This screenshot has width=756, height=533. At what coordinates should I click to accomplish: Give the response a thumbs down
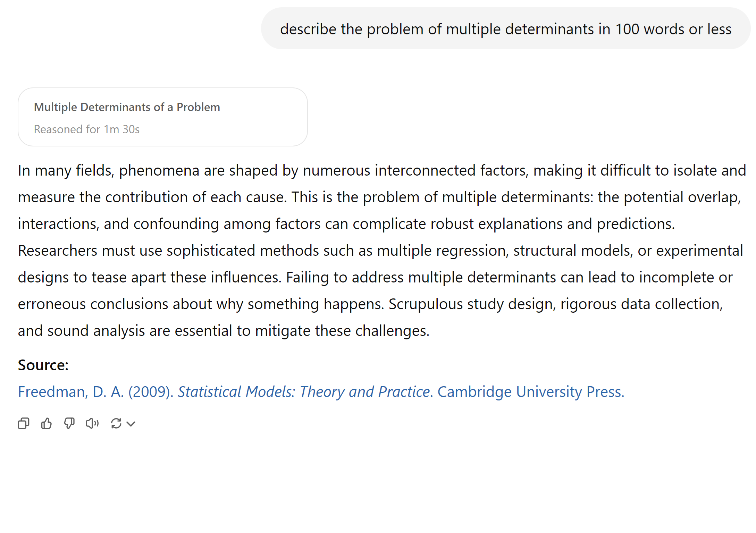click(69, 423)
